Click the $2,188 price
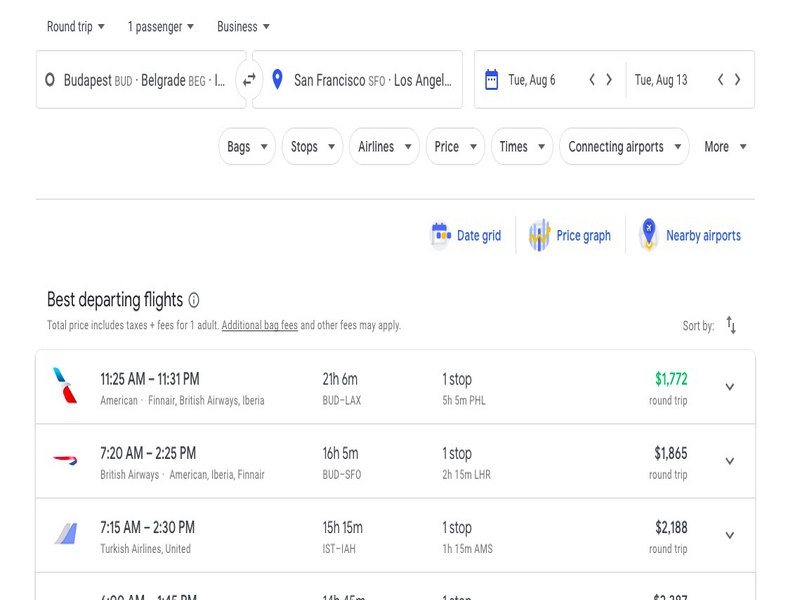This screenshot has width=800, height=600. 671,527
